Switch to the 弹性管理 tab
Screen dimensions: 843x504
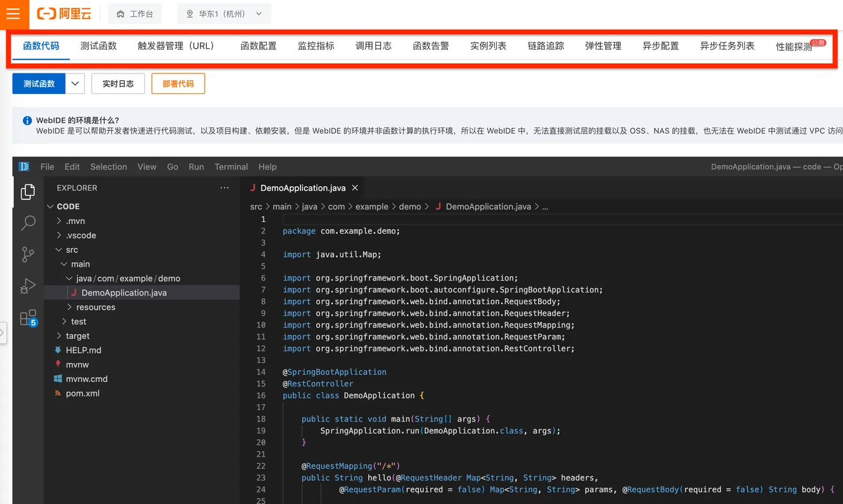tap(603, 46)
